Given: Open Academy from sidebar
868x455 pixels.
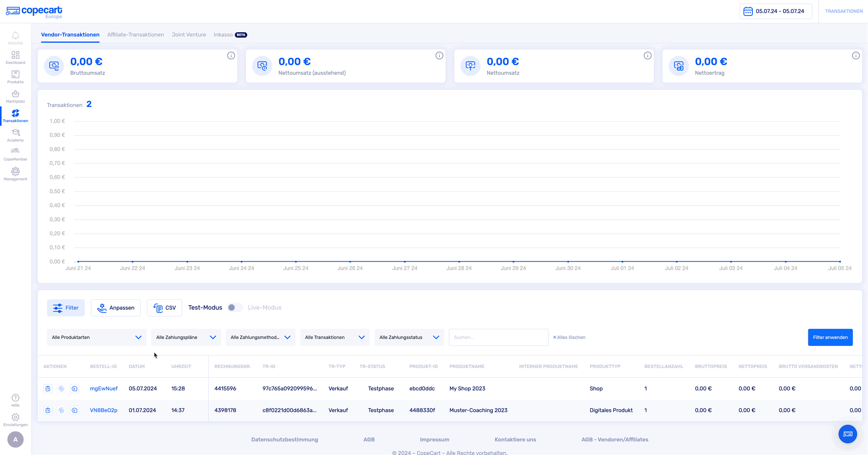Looking at the screenshot, I should (15, 135).
